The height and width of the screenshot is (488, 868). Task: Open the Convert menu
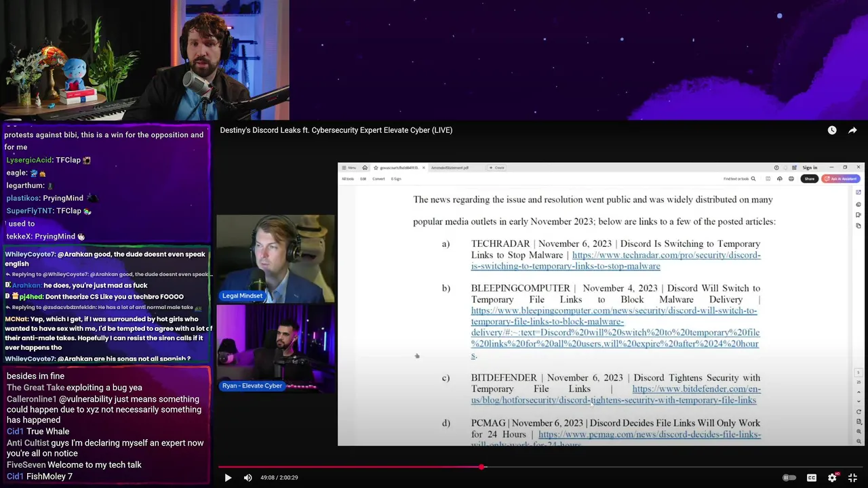pos(378,179)
